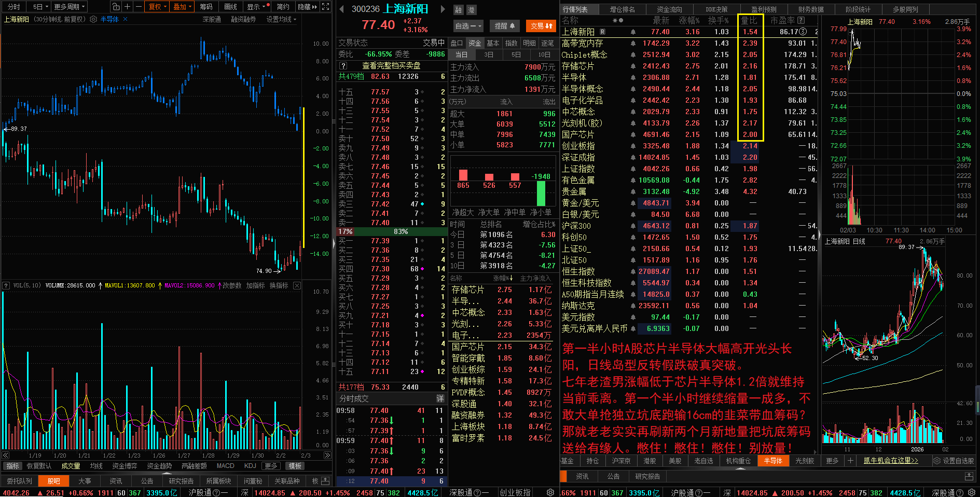Add a new watchlist tab with plus
Viewport: 980px width, 497px height.
click(850, 461)
